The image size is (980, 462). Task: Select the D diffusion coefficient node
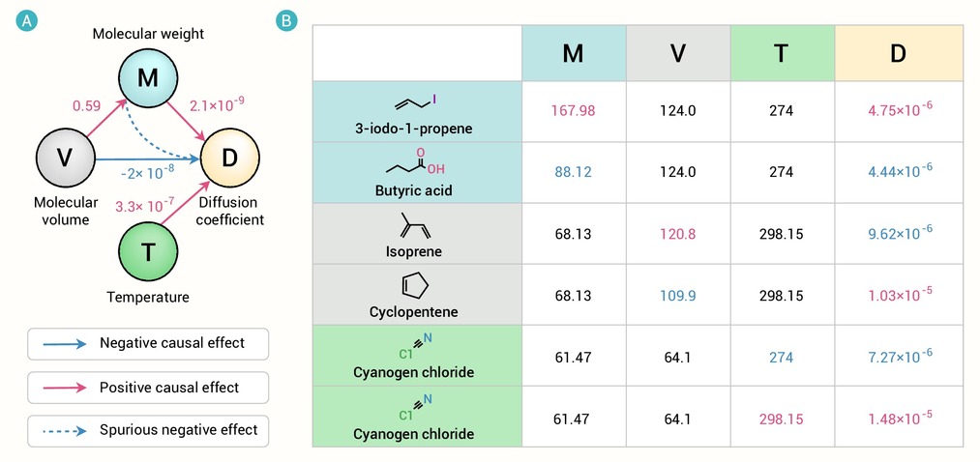tap(229, 159)
